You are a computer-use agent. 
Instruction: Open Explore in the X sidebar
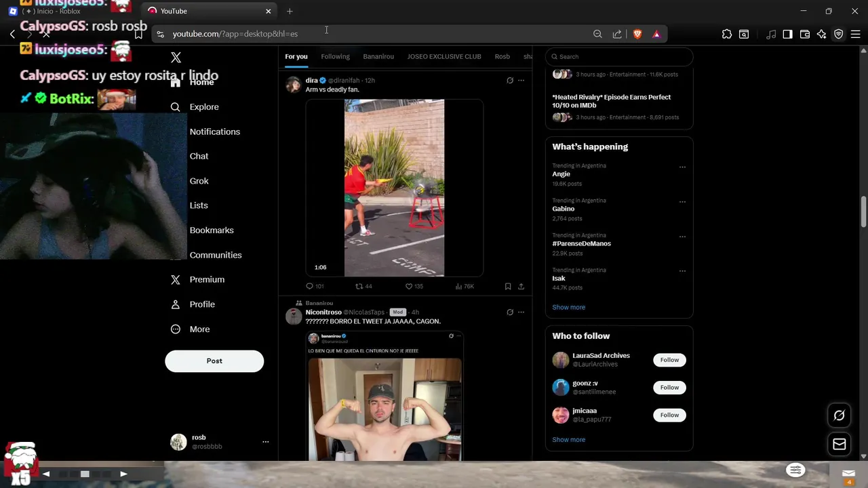195,107
